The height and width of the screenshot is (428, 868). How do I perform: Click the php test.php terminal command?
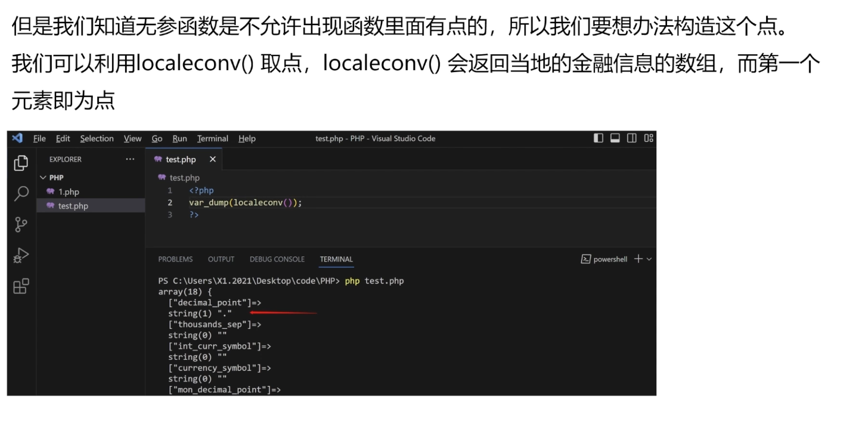click(374, 281)
